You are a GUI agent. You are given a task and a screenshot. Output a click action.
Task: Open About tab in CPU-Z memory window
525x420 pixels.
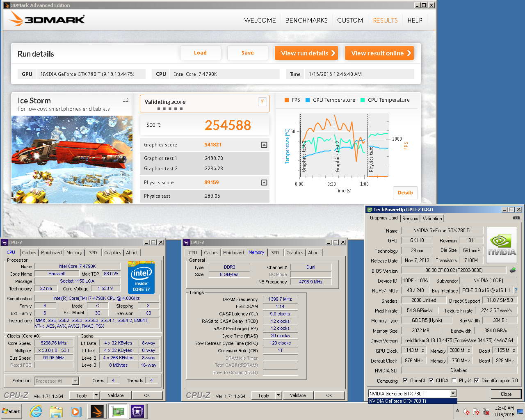pyautogui.click(x=314, y=253)
